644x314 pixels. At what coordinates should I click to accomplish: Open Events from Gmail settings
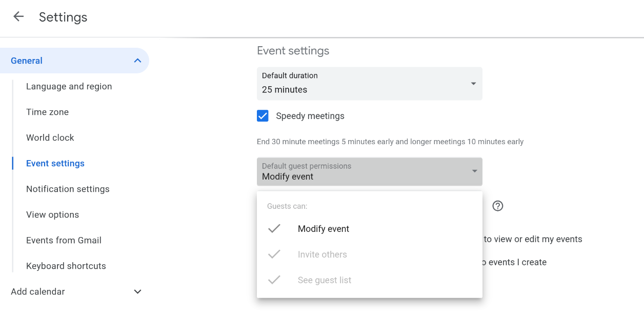coord(64,240)
